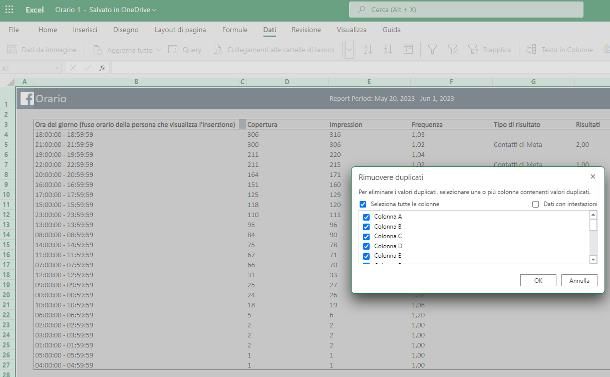This screenshot has height=377, width=610.
Task: Uncheck Colonna A checkbox
Action: (366, 217)
